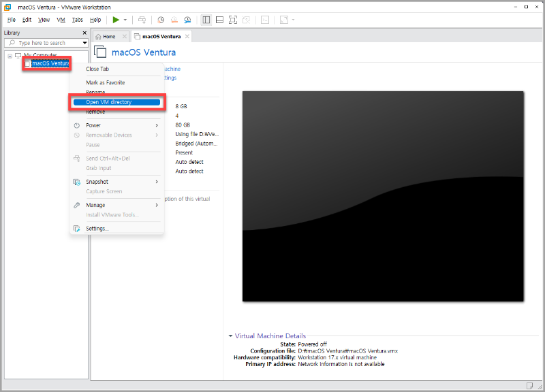Click the Manage submenu arrow chevron
This screenshot has width=545, height=392.
(157, 206)
